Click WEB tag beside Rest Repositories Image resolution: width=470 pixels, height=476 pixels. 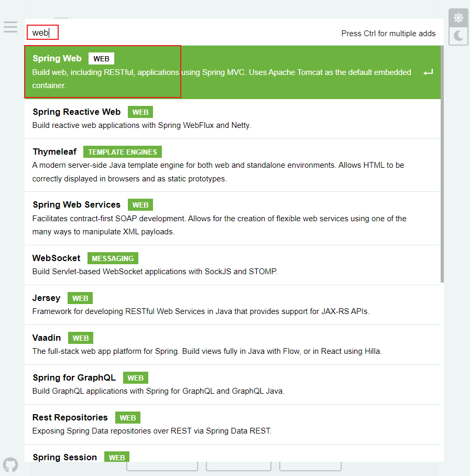click(x=128, y=418)
